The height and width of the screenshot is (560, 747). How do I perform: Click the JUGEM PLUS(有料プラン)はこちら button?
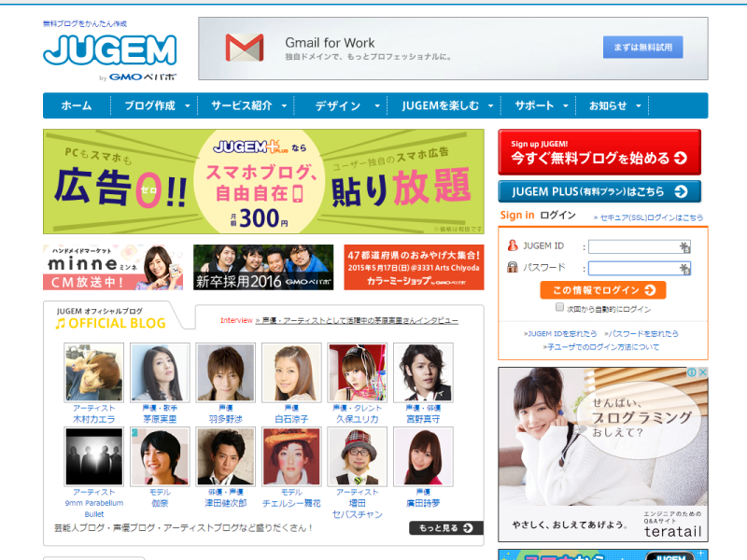pyautogui.click(x=599, y=191)
